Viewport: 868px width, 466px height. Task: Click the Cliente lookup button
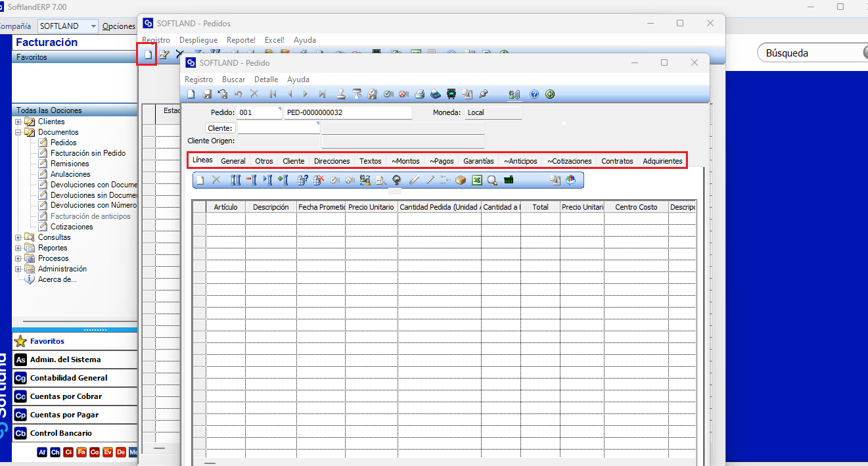(220, 128)
